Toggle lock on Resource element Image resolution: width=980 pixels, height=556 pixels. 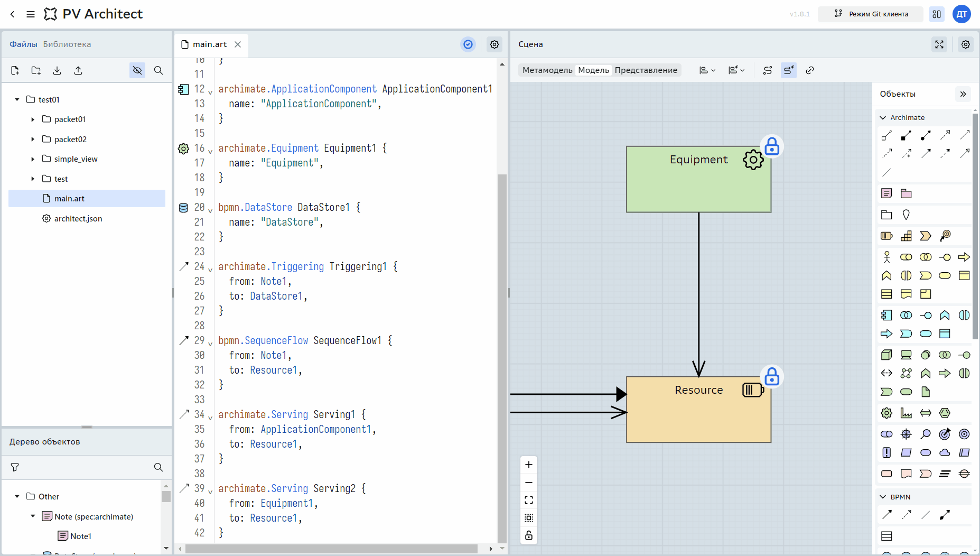pos(772,377)
